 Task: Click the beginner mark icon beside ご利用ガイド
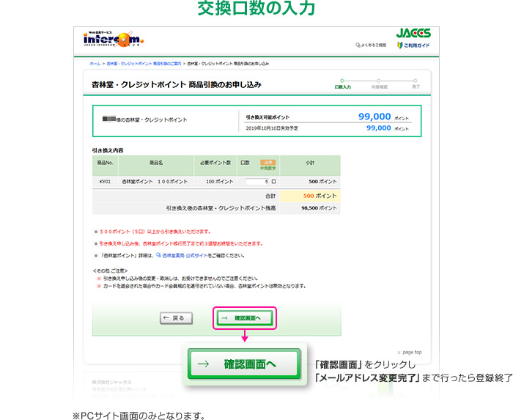click(400, 45)
